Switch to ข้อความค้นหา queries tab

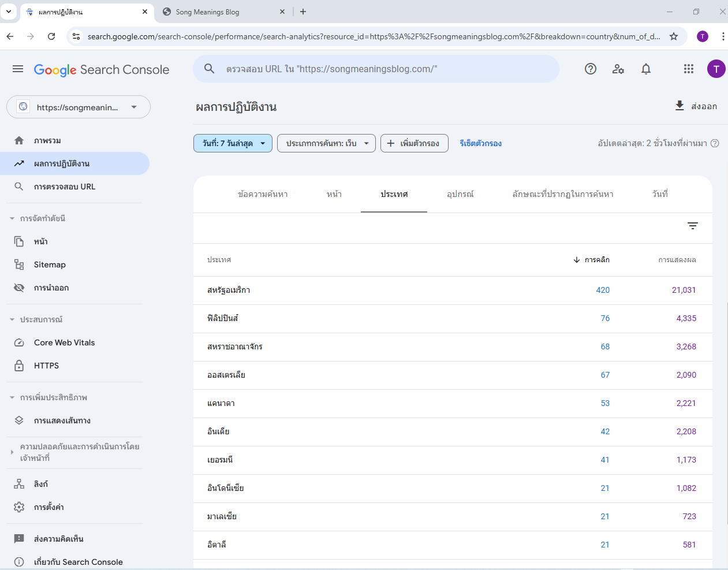coord(263,194)
